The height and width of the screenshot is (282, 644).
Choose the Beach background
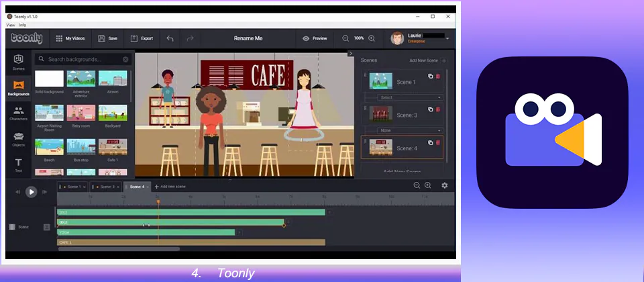tap(49, 147)
